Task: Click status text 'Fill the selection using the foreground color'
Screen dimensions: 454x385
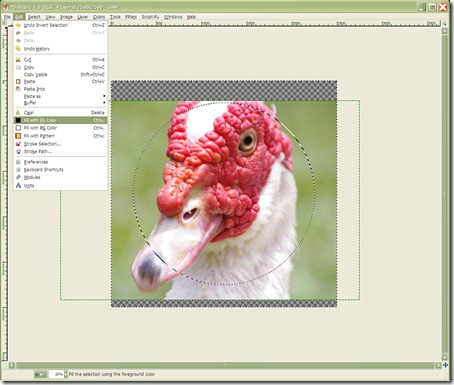Action: click(112, 375)
